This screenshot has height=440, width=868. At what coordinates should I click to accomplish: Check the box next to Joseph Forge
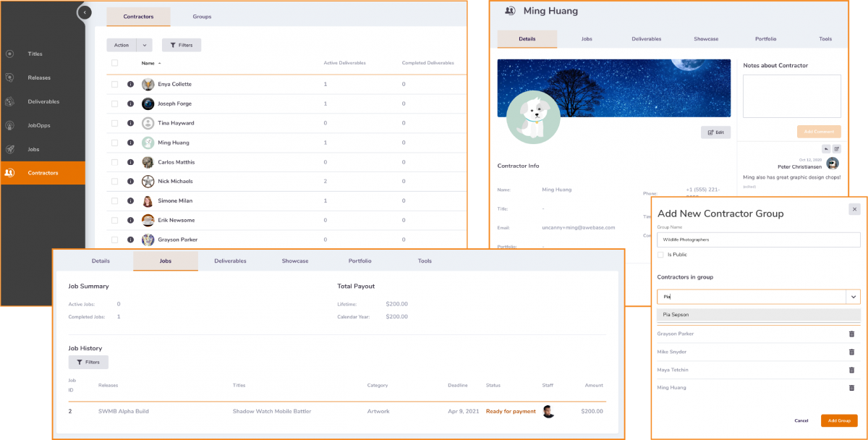click(x=114, y=104)
